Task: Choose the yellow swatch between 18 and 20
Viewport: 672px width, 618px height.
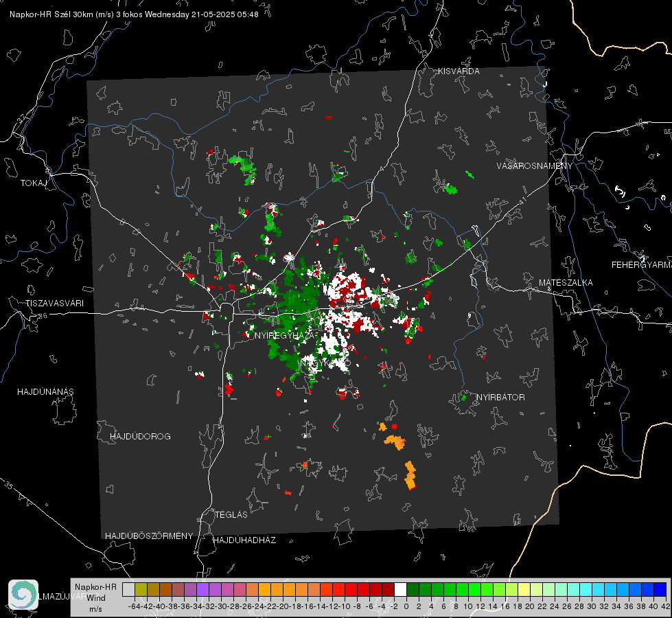Action: 524,589
